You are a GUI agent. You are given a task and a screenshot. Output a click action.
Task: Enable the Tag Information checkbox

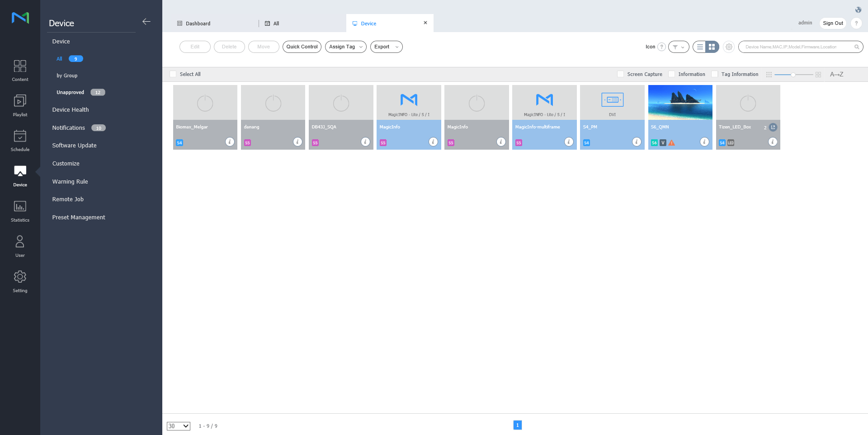tap(714, 74)
